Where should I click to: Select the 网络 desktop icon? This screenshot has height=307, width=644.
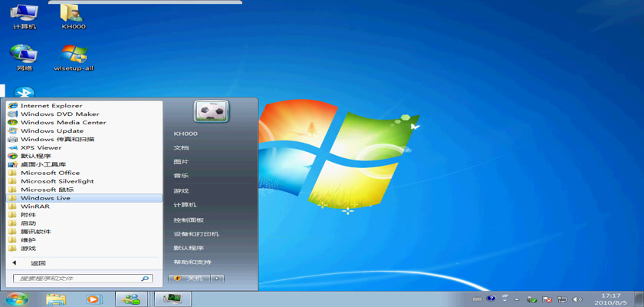(25, 58)
